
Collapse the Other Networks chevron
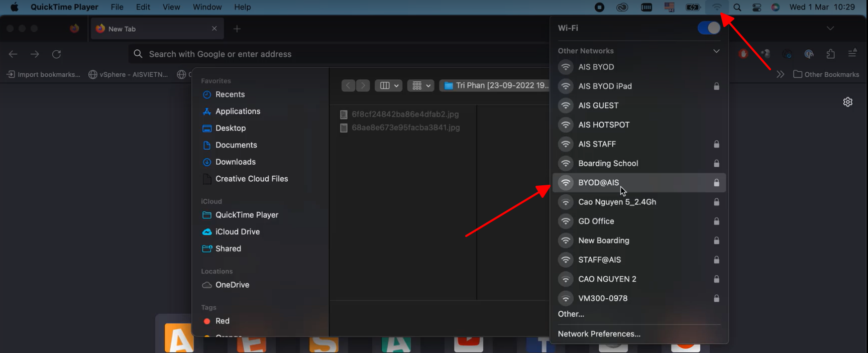(x=716, y=51)
